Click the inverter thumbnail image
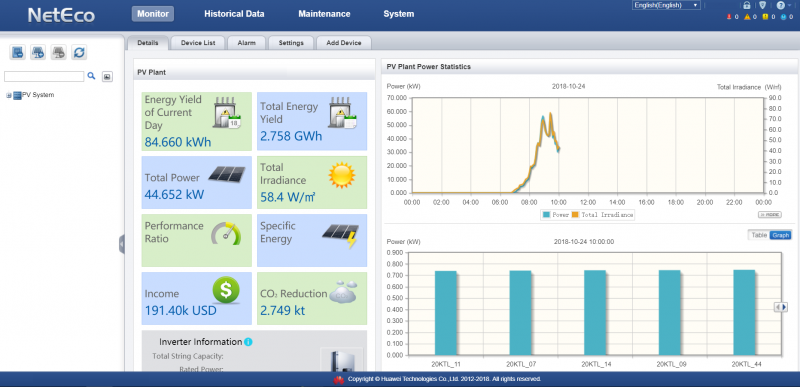 point(341,359)
